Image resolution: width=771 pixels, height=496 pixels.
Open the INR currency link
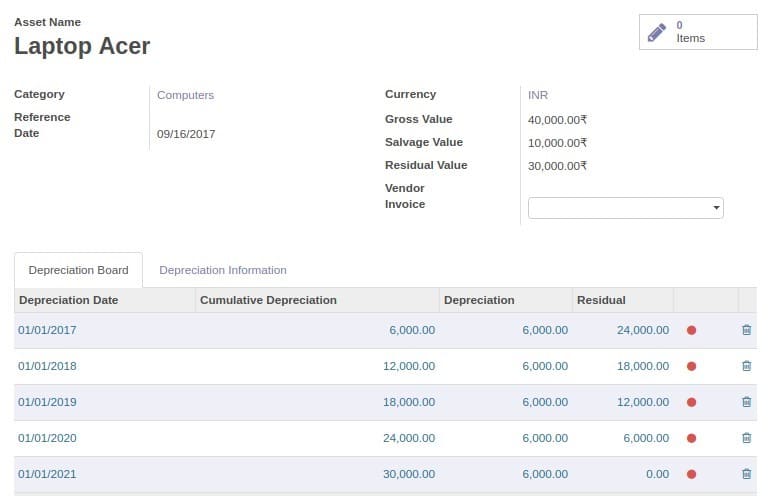pos(537,95)
